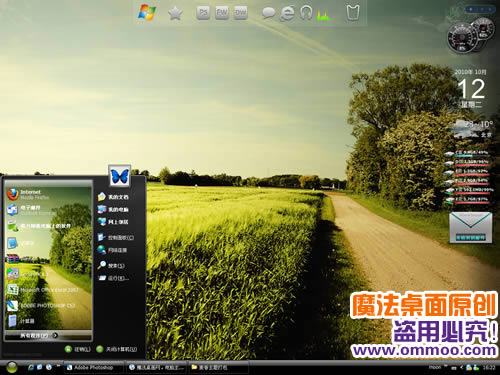
Task: Click show desktop icon in quick launch
Action: tap(40, 367)
